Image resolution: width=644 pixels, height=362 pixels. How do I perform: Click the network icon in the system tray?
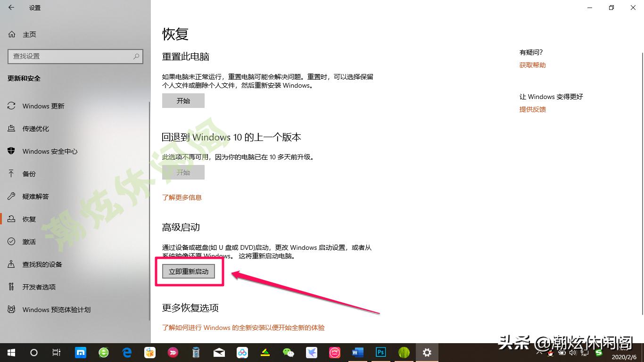(585, 353)
